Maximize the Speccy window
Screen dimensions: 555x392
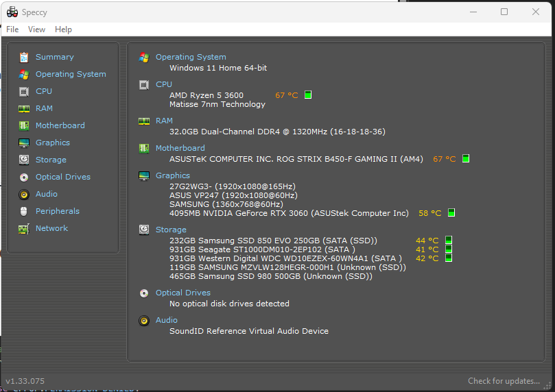tap(504, 12)
